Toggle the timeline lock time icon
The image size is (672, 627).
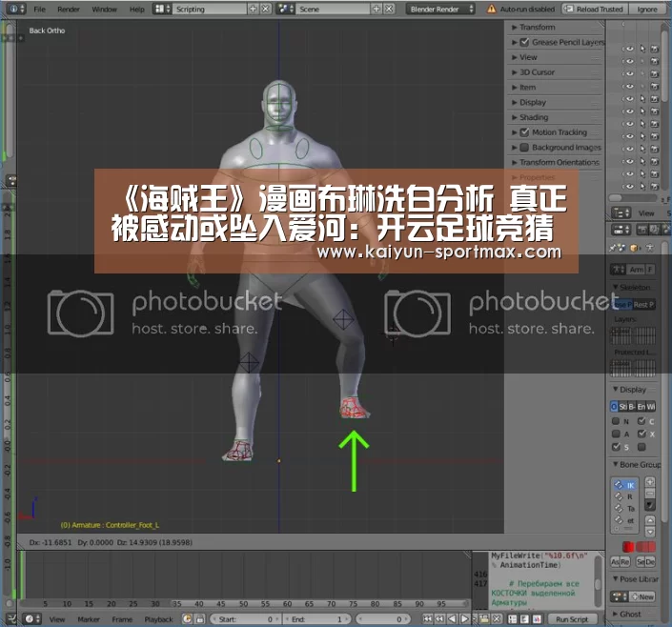tap(200, 618)
